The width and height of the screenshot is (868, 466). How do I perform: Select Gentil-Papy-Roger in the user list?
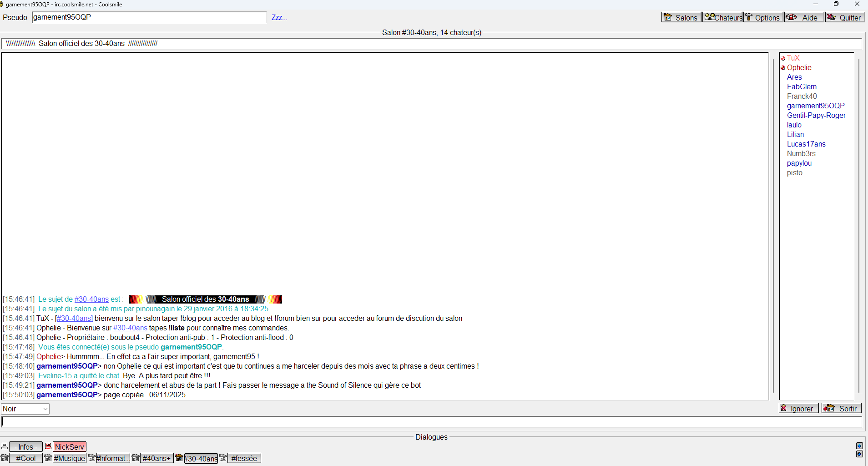pos(816,115)
